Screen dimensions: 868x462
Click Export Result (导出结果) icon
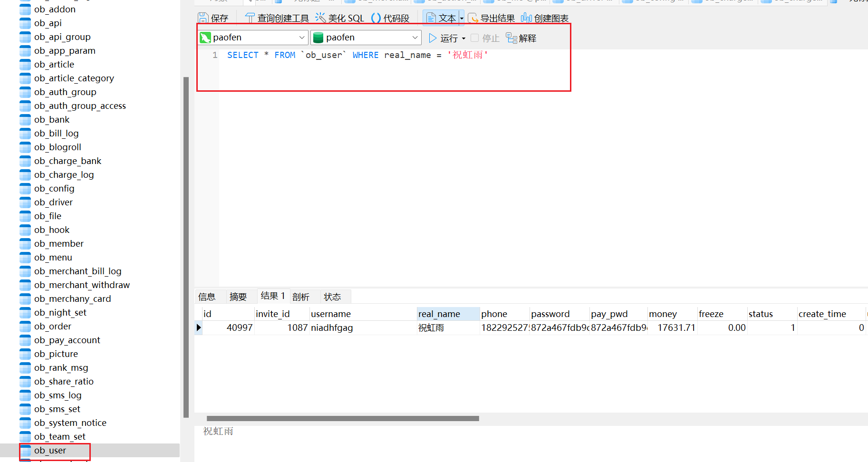point(473,18)
